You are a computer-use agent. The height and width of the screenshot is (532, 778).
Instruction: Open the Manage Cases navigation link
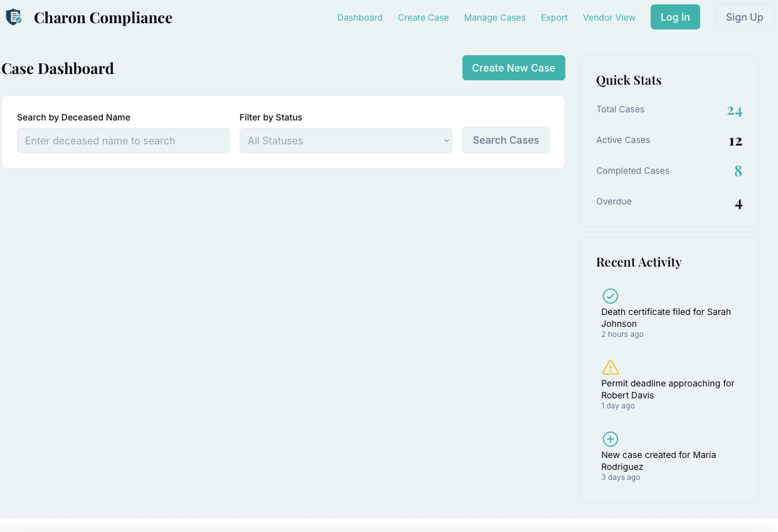[x=494, y=18]
